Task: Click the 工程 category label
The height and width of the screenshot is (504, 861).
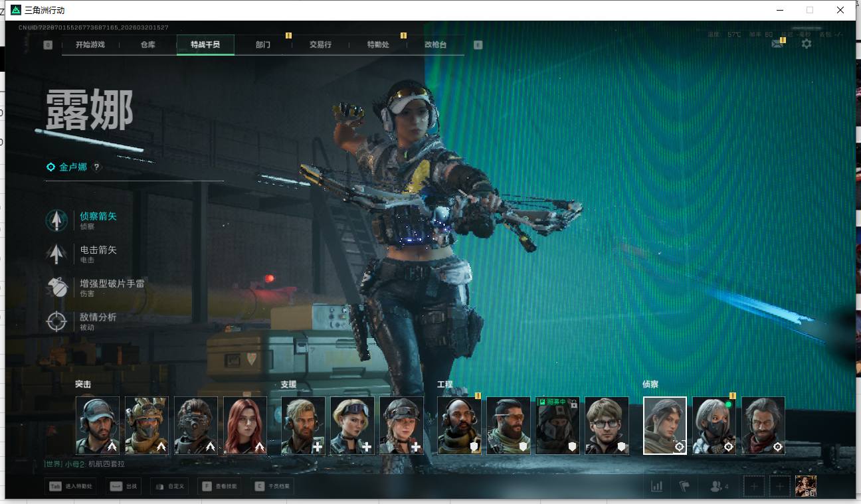Action: pos(445,384)
